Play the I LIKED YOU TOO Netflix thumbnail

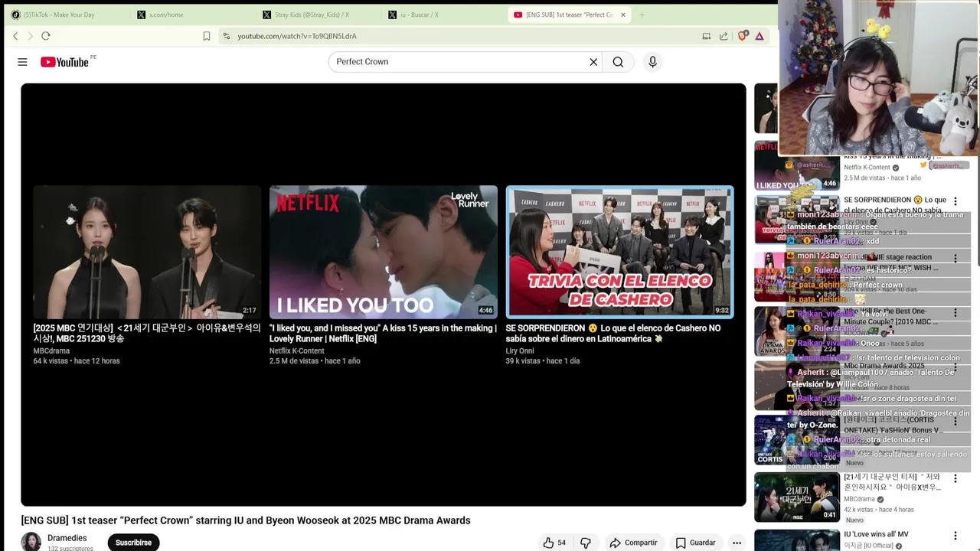point(383,252)
